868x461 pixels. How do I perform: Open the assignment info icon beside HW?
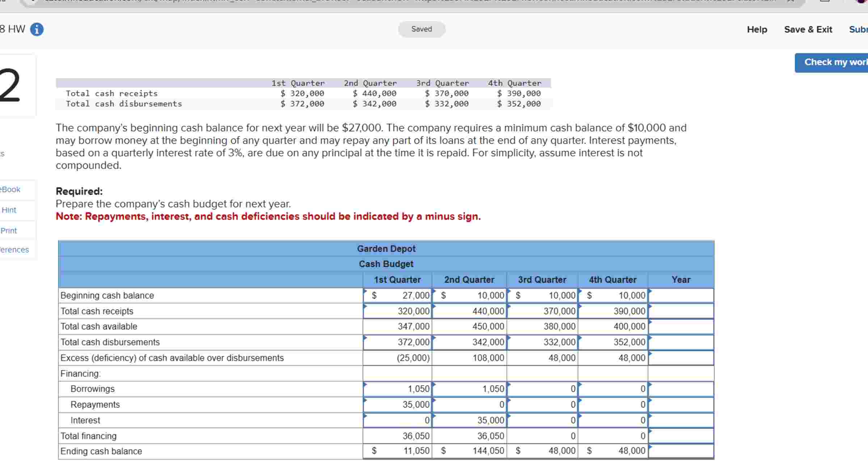point(37,29)
